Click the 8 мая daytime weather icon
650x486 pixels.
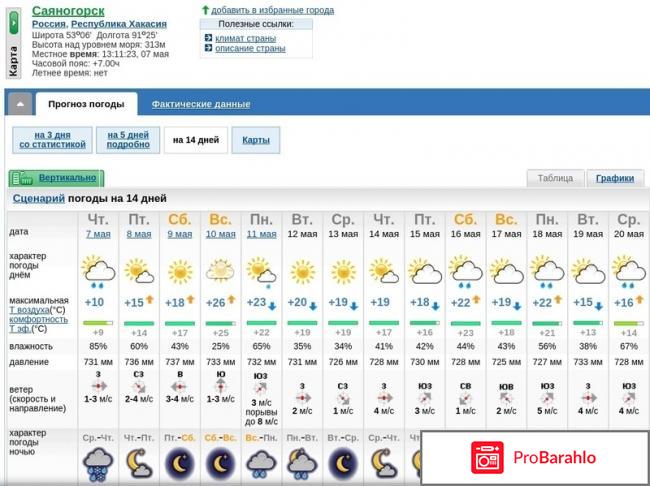tap(139, 271)
